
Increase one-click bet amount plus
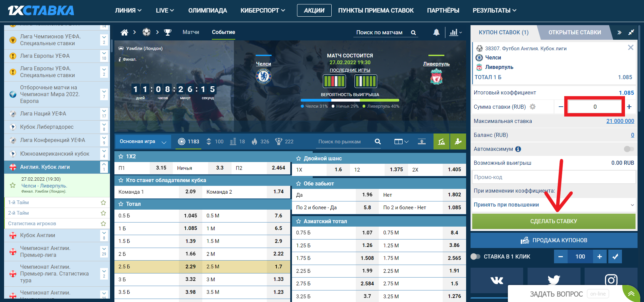(x=600, y=256)
